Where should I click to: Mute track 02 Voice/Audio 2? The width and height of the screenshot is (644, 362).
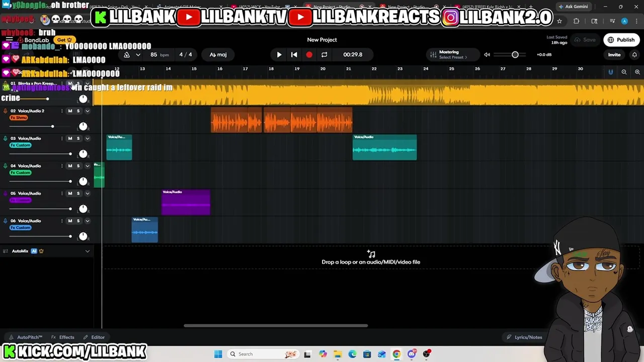[x=70, y=111]
